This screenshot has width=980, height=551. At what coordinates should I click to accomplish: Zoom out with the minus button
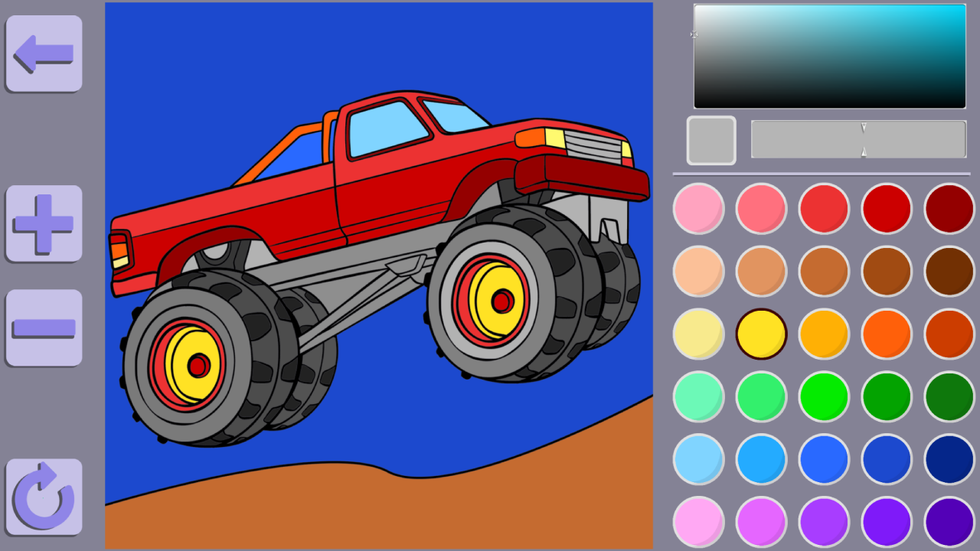[x=44, y=328]
